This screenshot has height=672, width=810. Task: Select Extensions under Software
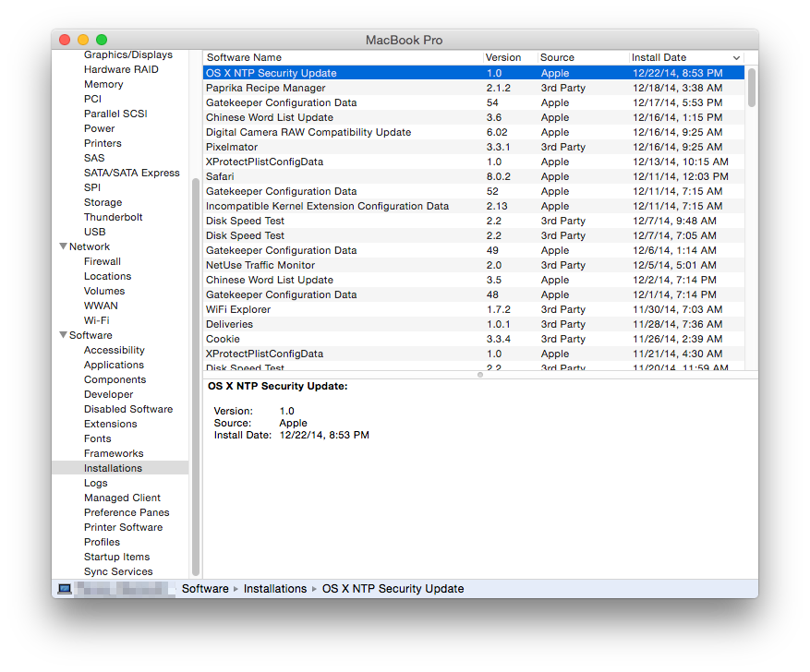click(x=111, y=425)
